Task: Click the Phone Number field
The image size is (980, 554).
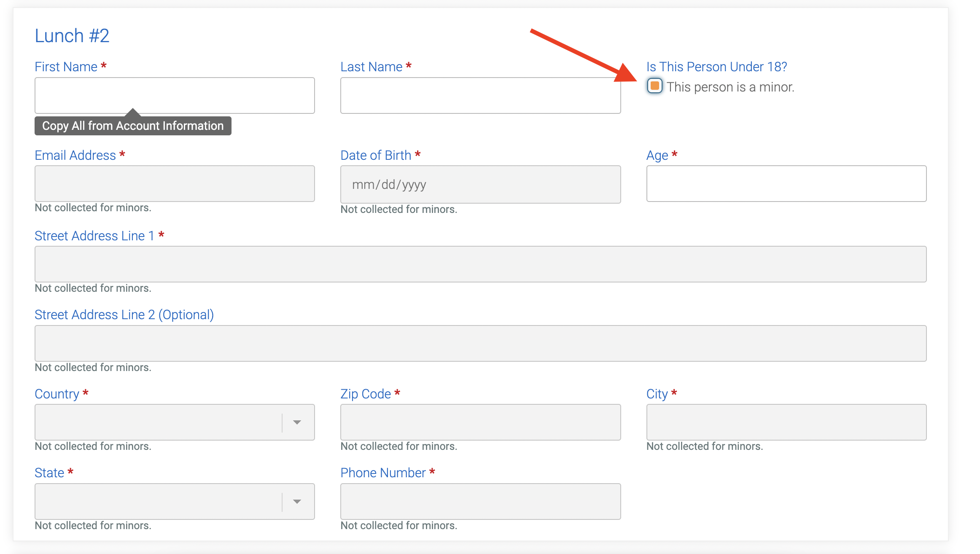Action: coord(480,502)
